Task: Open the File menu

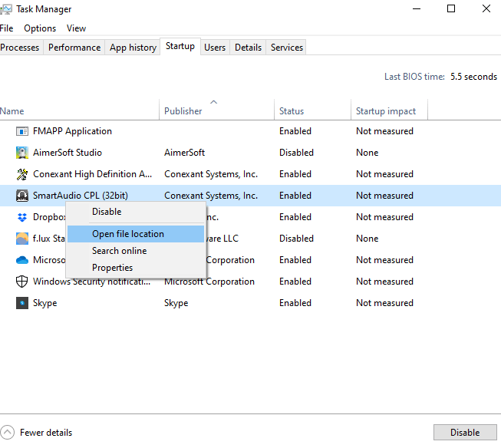Action: 6,28
